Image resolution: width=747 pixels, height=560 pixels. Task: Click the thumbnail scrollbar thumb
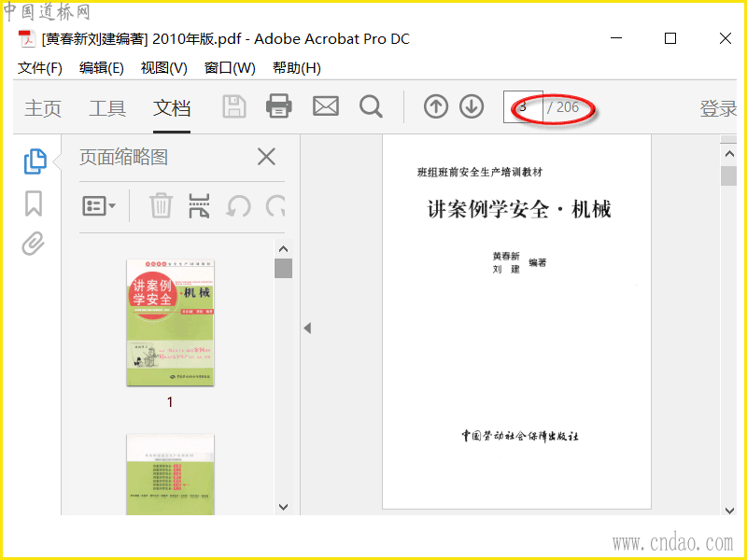(x=284, y=268)
